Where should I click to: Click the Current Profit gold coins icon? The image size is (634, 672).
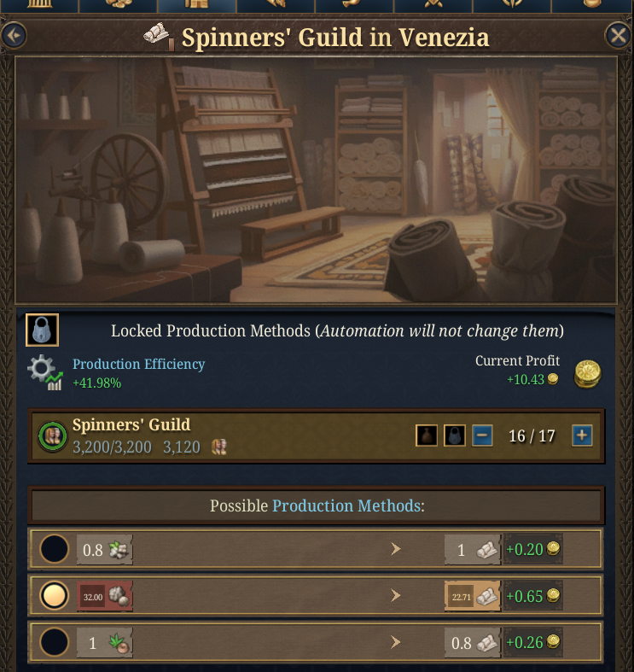tap(587, 373)
